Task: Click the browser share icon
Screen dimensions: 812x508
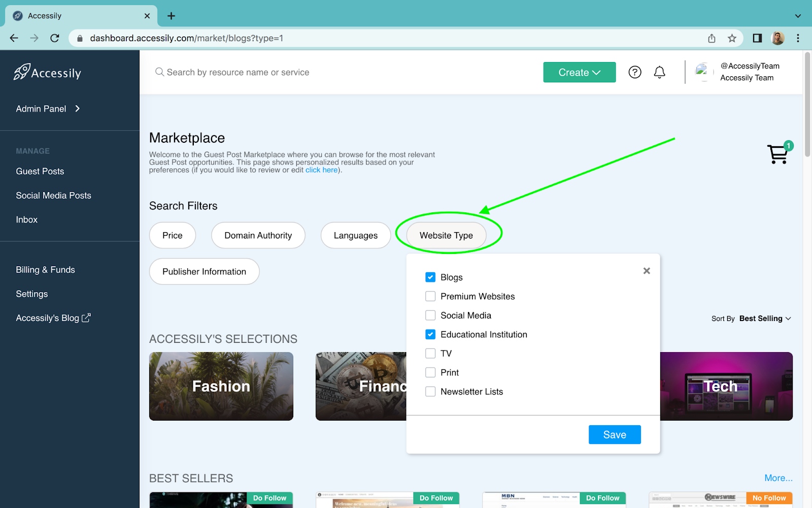Action: [712, 38]
